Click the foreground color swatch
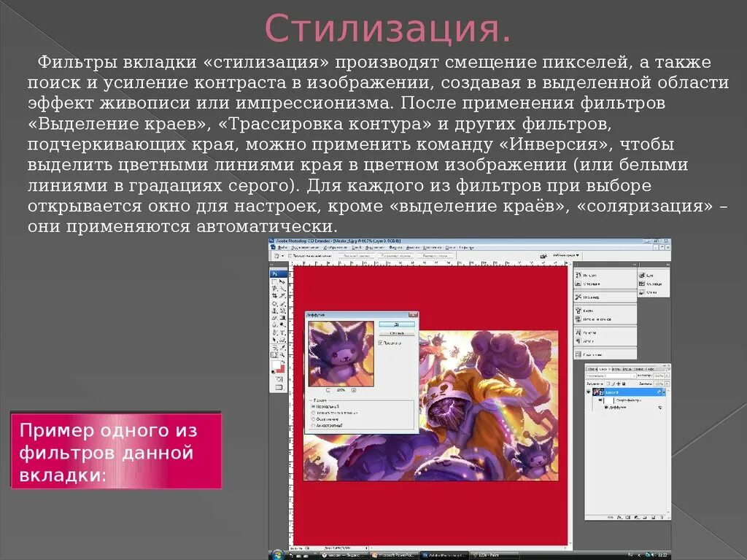This screenshot has height=560, width=747. coord(276,365)
